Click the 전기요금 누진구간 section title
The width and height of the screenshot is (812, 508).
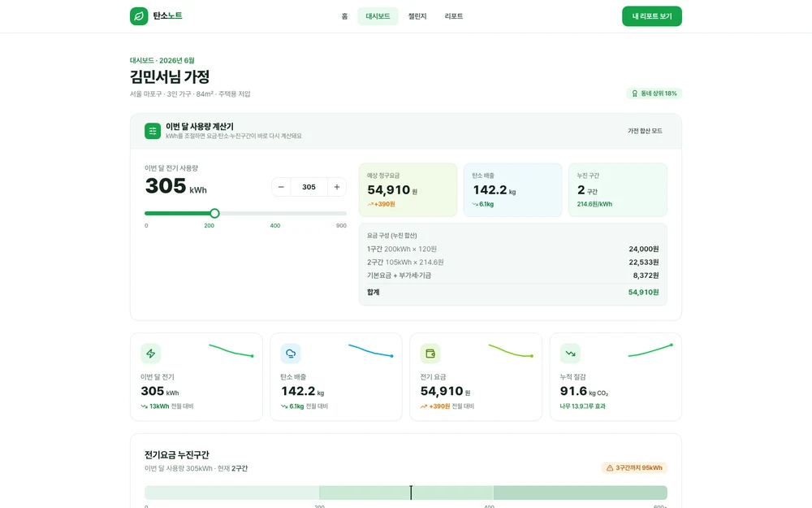click(176, 455)
